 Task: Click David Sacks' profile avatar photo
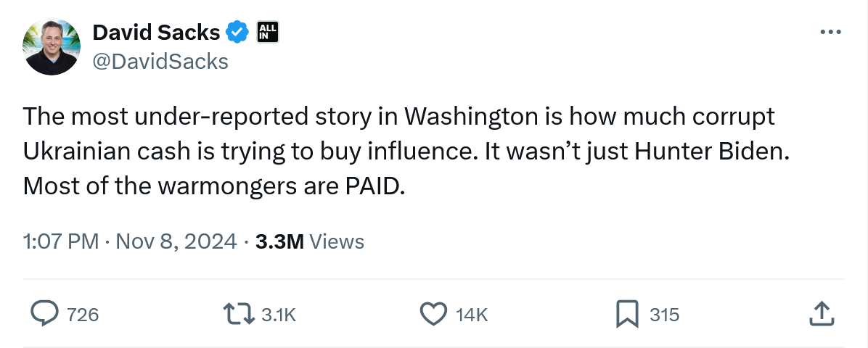(x=51, y=47)
